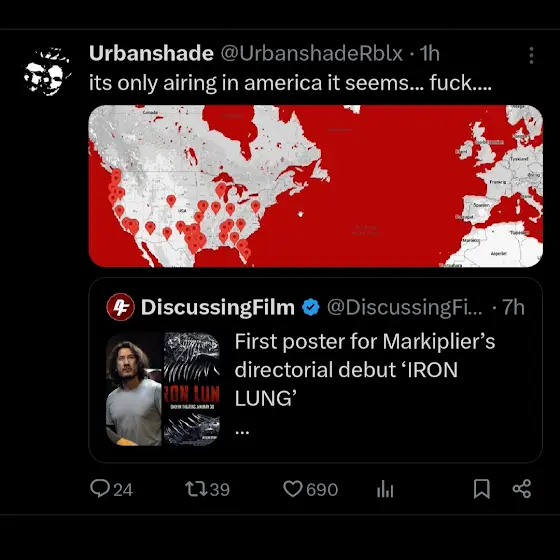This screenshot has width=560, height=560.
Task: Open the Iron Lung poster thumbnail
Action: click(192, 389)
